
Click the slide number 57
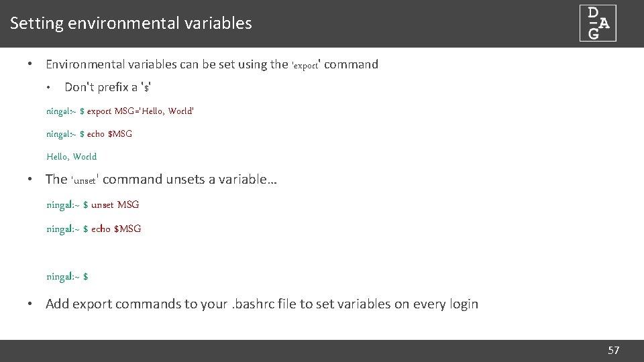(x=613, y=350)
